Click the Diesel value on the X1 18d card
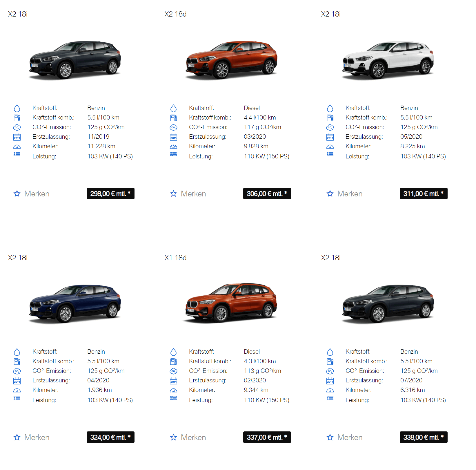This screenshot has height=470, width=476. [x=252, y=352]
